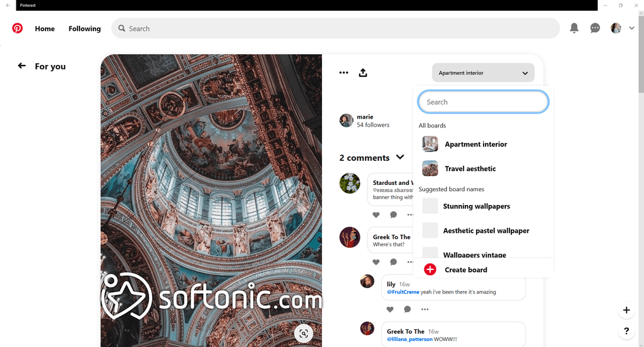
Task: Click the "Suggested board names" label
Action: coord(451,189)
